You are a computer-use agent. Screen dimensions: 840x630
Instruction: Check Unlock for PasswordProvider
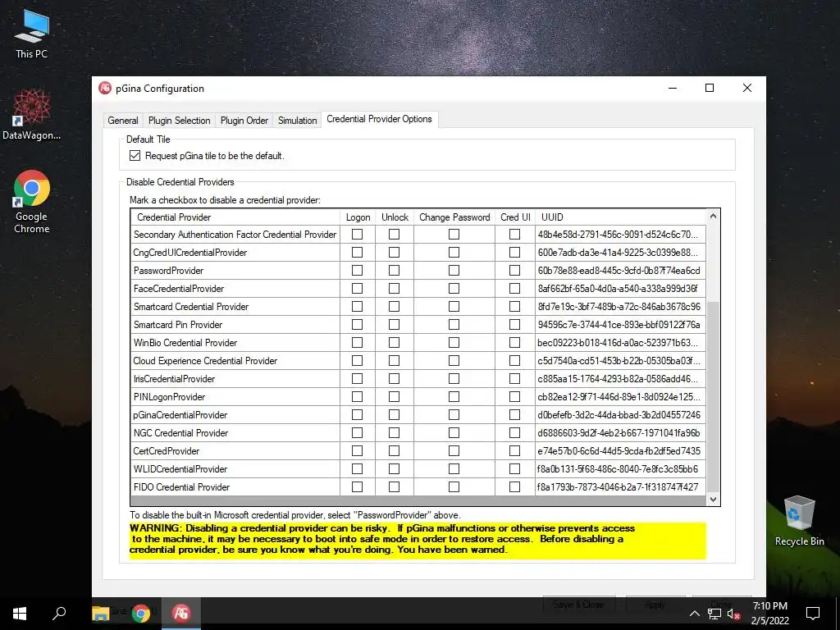395,271
